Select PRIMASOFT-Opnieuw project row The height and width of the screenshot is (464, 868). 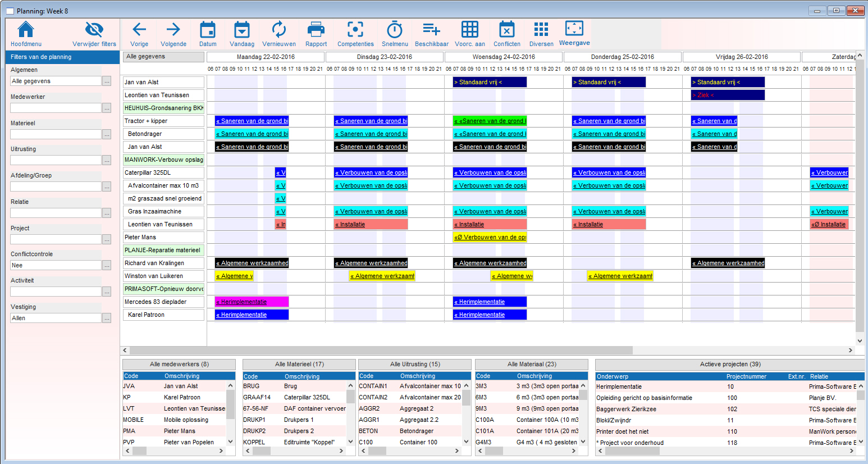click(x=163, y=289)
